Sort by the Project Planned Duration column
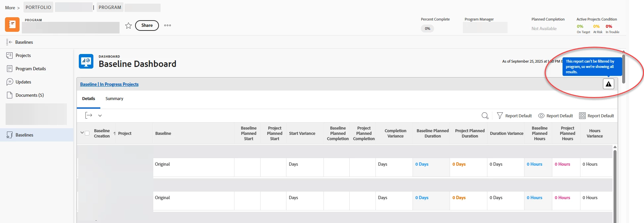The image size is (644, 223). (470, 133)
